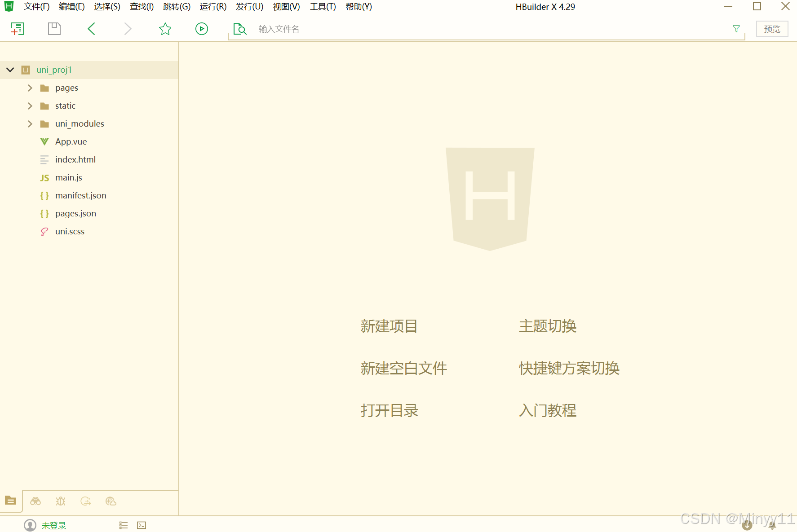Click the HBuilder logo icon in title bar
The height and width of the screenshot is (532, 797).
coord(9,6)
